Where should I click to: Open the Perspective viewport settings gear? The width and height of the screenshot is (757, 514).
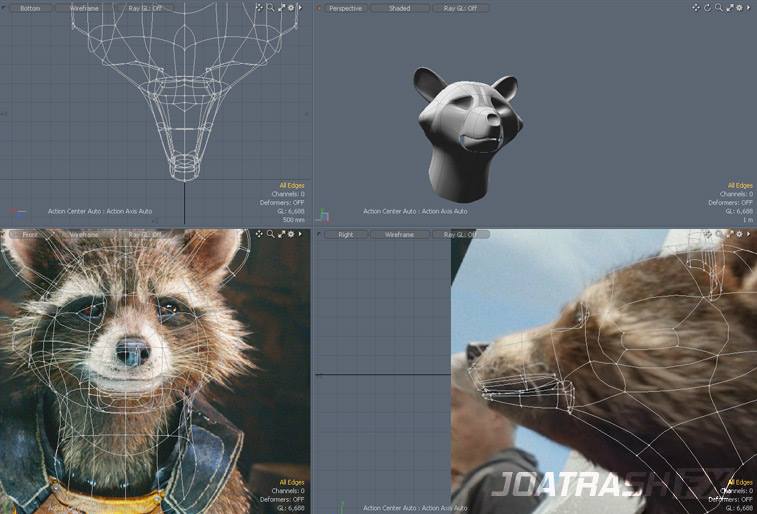tap(739, 7)
